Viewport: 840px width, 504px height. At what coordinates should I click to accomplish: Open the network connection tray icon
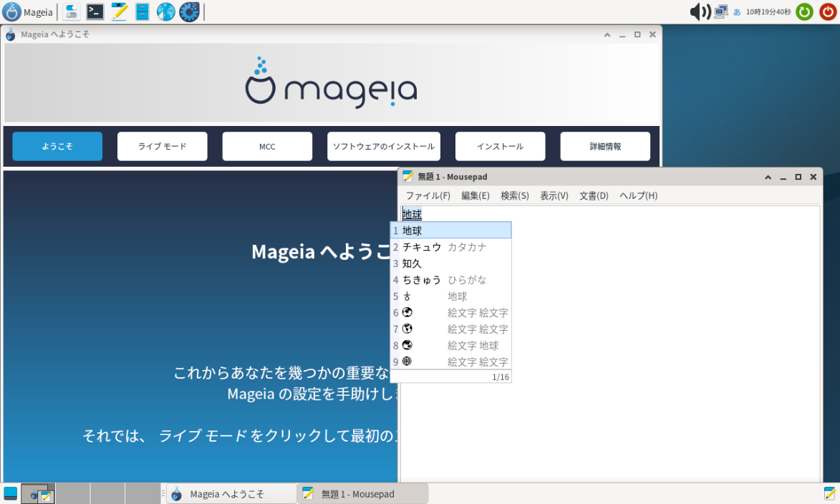pos(720,11)
